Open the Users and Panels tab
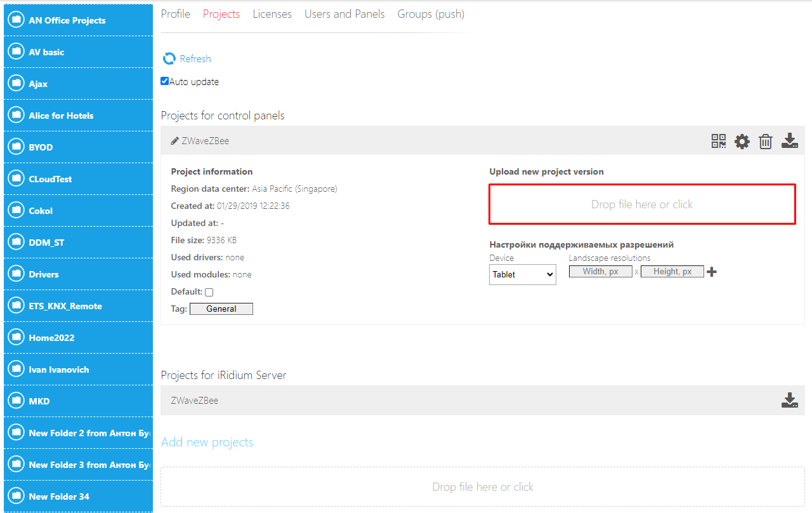Image resolution: width=812 pixels, height=513 pixels. point(344,14)
